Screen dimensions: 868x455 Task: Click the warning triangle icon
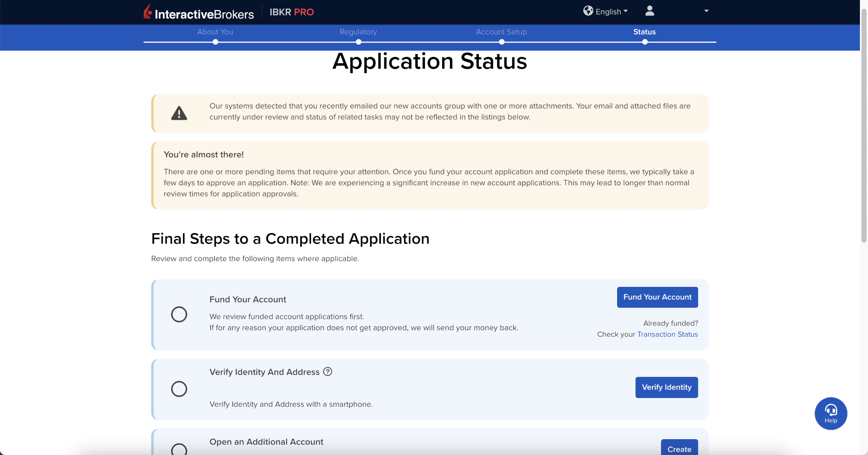pyautogui.click(x=179, y=113)
